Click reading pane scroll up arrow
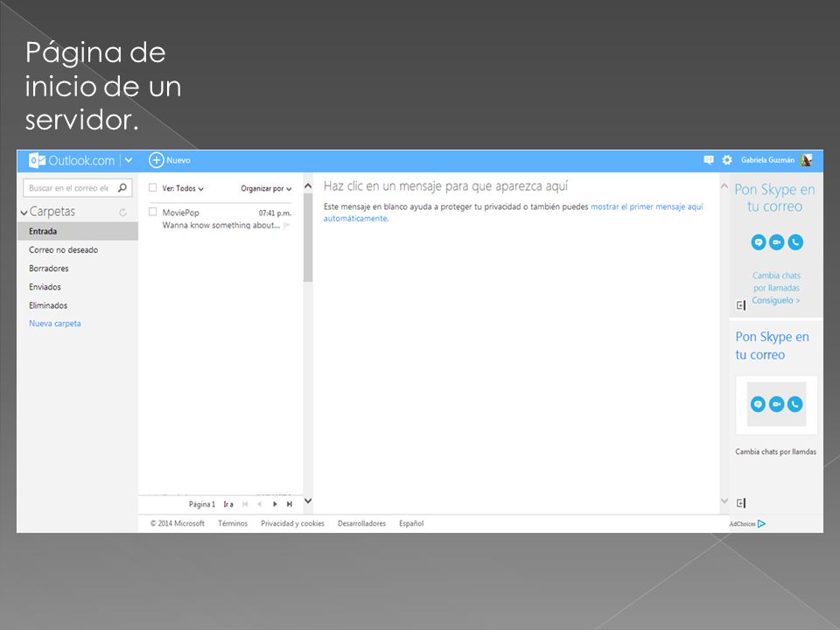Image resolution: width=840 pixels, height=630 pixels. click(724, 186)
